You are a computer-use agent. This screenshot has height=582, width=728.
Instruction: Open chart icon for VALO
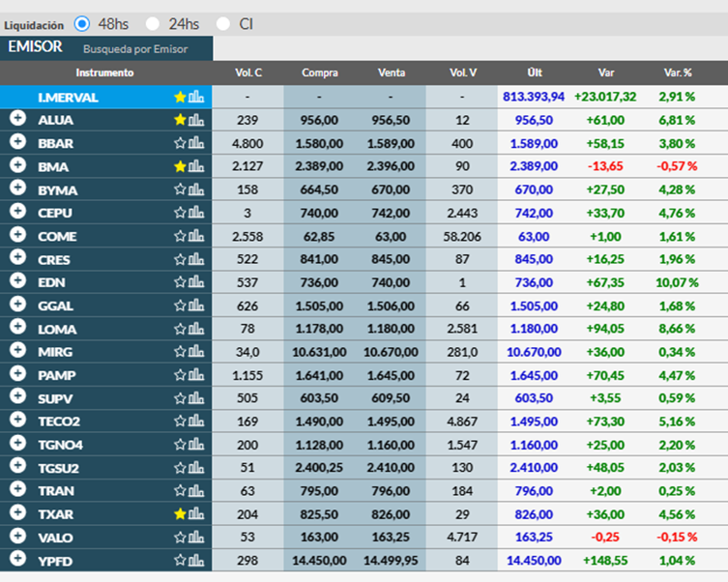coord(196,537)
